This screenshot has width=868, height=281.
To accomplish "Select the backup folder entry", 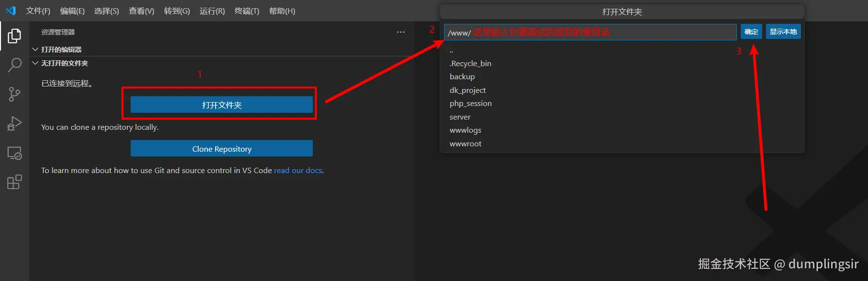I will click(x=622, y=77).
